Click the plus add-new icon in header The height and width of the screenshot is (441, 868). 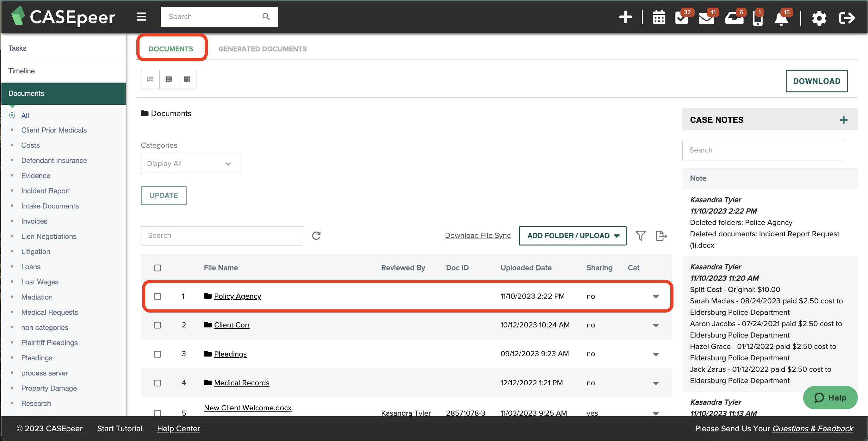(625, 17)
